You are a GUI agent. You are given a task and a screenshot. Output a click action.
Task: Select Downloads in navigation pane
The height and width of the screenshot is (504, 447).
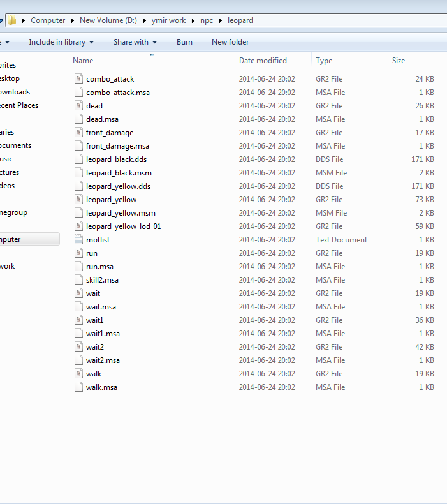15,92
